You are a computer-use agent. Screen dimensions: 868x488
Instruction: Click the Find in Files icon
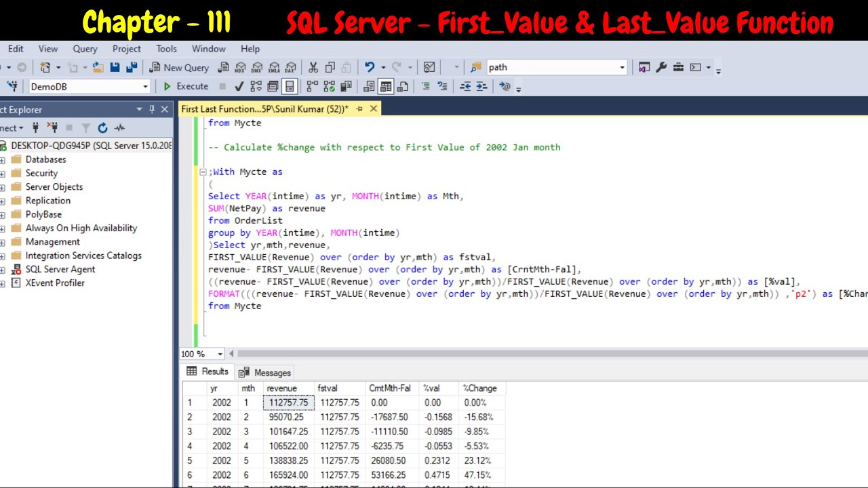(x=476, y=67)
